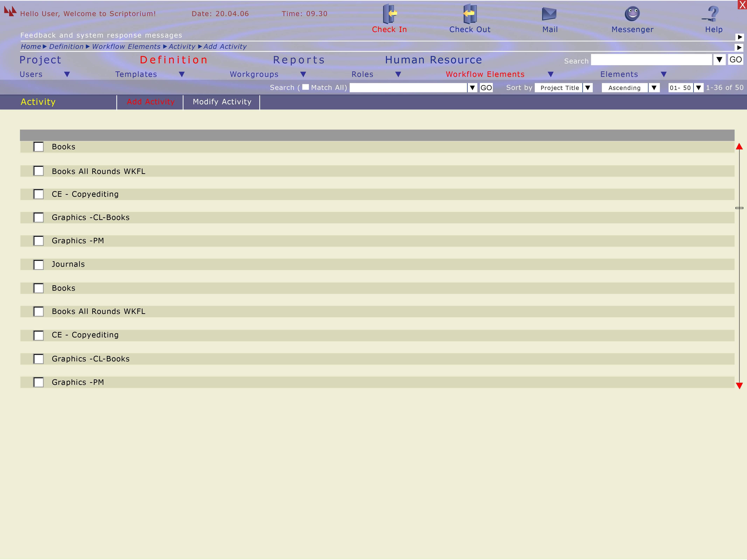
Task: Click the vertical scrollbar slider handle
Action: pyautogui.click(x=739, y=208)
